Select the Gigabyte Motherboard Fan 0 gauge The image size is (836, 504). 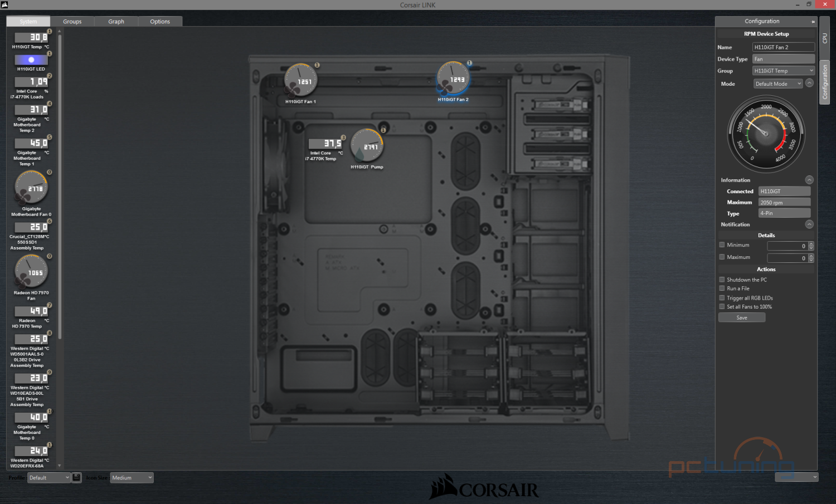click(x=31, y=187)
